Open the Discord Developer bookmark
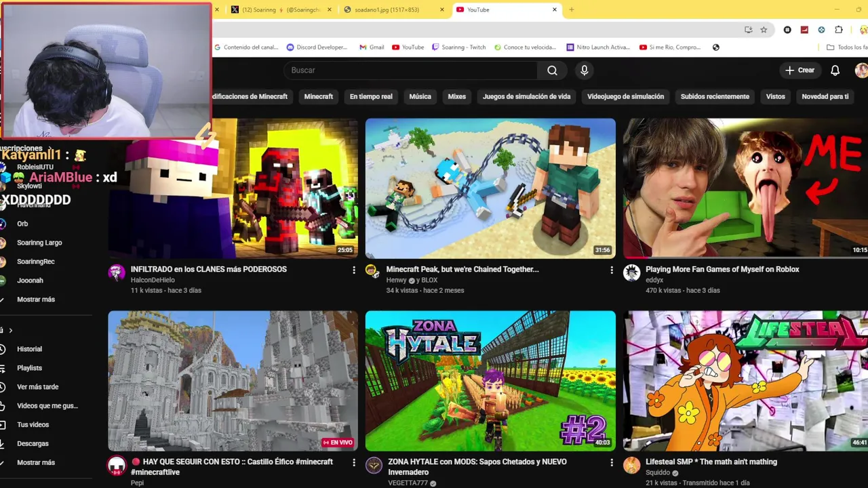 click(317, 47)
